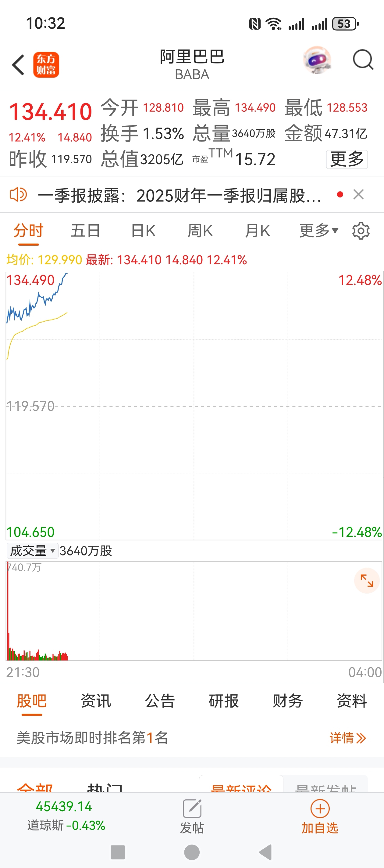
Task: Expand more quote details with 更多
Action: [x=347, y=159]
